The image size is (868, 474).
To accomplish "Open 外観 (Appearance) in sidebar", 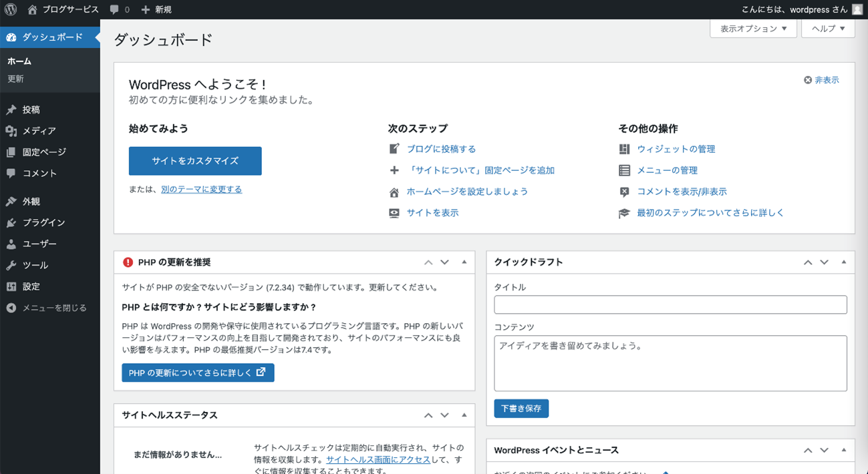I will 31,201.
